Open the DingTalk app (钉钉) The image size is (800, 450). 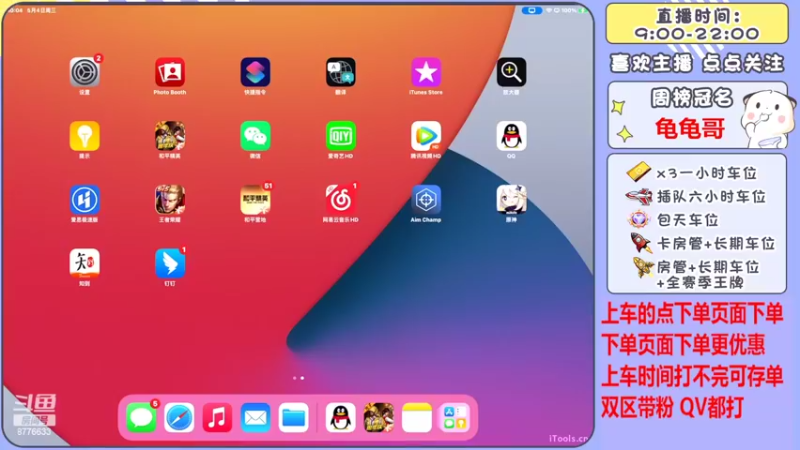(x=170, y=263)
